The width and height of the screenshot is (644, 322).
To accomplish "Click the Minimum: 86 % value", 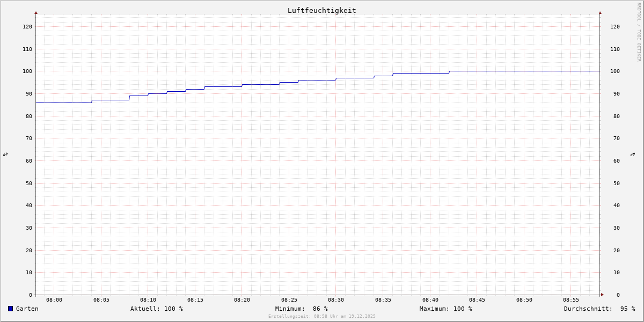I will point(301,309).
